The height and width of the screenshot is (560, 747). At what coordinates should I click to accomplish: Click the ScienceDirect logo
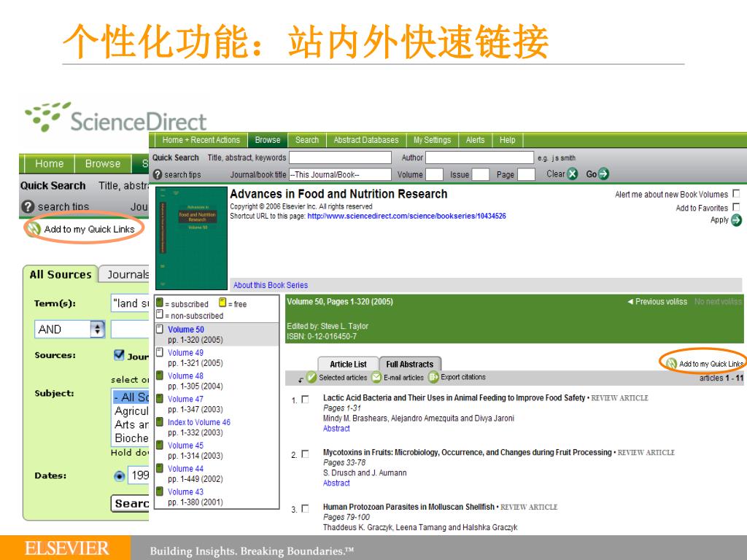click(116, 117)
